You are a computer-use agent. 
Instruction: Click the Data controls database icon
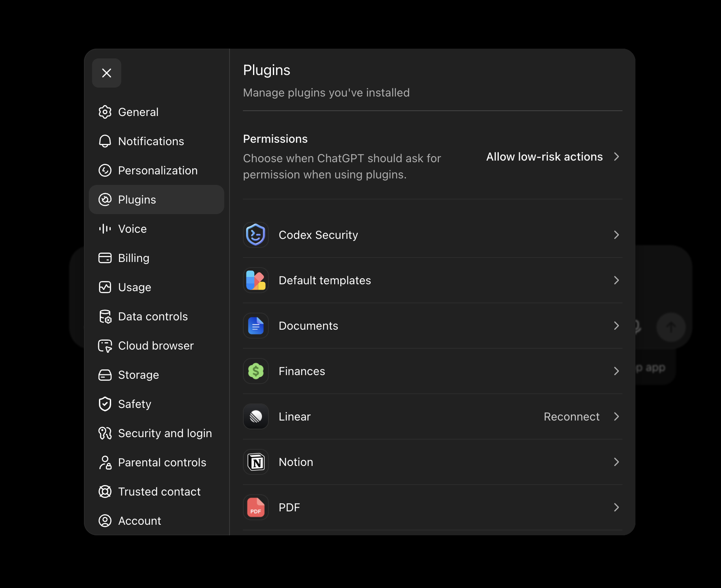pos(105,316)
